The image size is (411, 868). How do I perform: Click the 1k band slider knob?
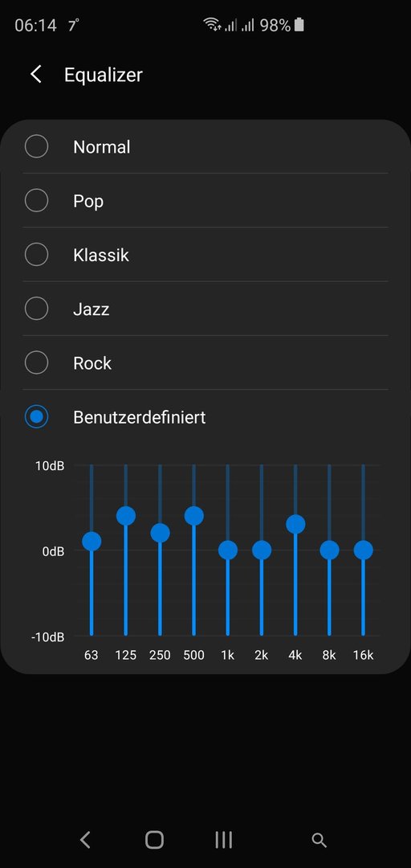[x=227, y=551]
